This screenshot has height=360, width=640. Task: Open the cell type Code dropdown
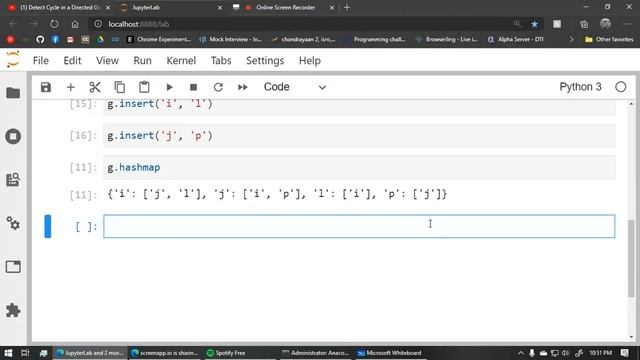click(x=295, y=87)
